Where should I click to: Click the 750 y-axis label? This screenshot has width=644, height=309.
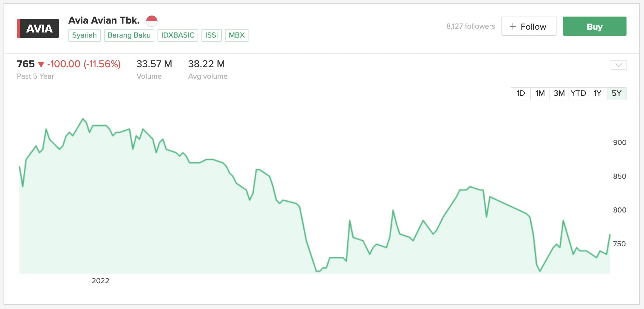[619, 244]
